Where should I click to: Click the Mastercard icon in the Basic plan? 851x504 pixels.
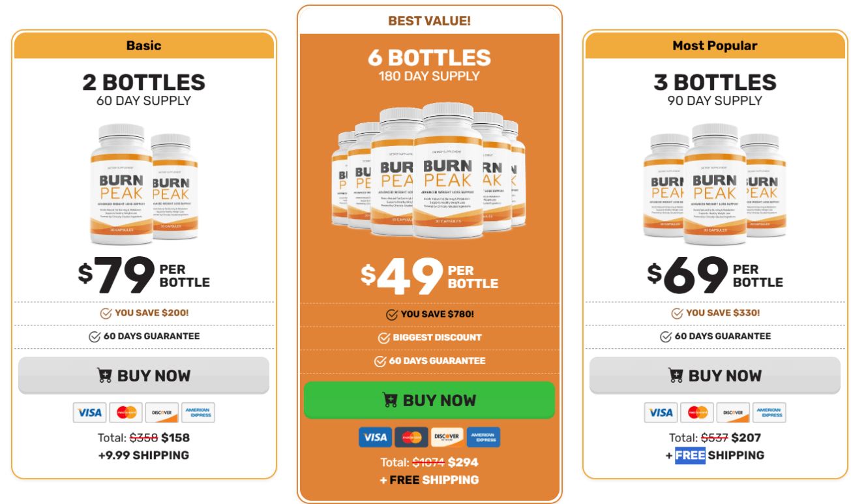[126, 413]
